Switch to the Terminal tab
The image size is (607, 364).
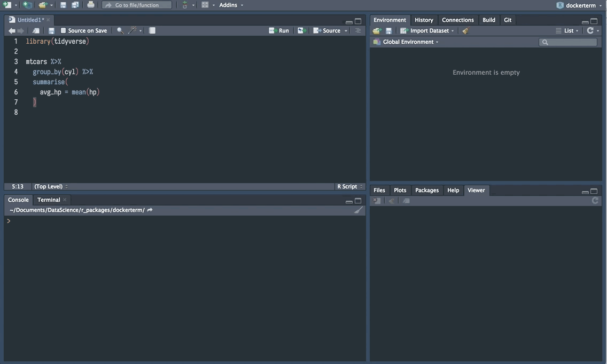(x=49, y=200)
